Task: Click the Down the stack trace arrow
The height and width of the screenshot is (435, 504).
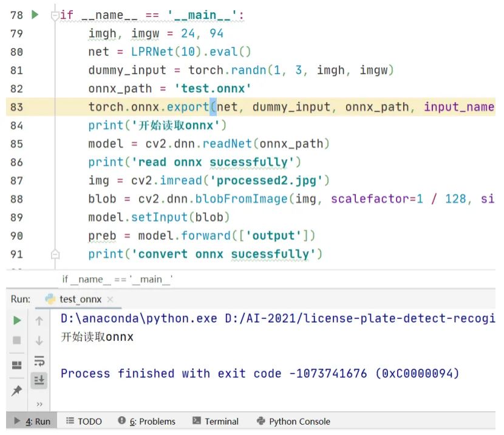Action: point(39,340)
